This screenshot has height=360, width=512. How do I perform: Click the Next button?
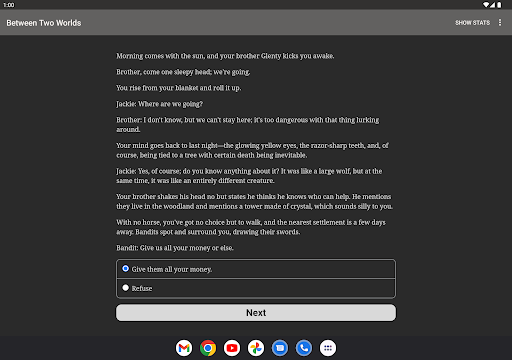point(256,313)
